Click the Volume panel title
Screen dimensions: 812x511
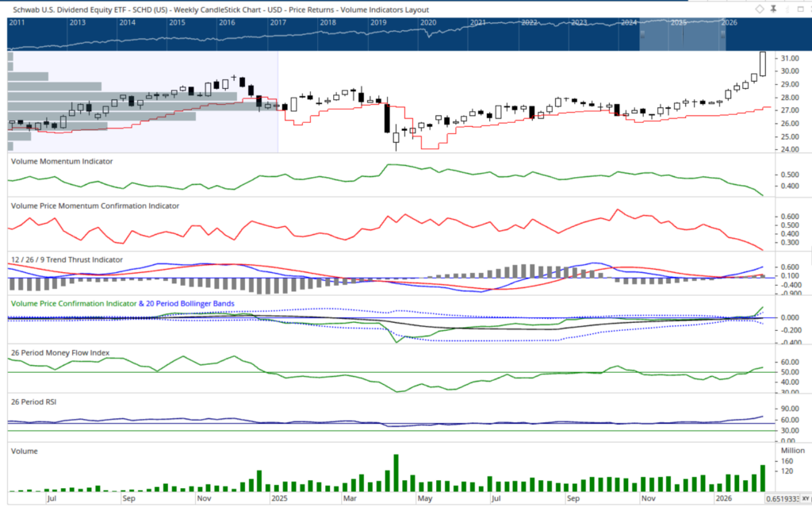(24, 451)
